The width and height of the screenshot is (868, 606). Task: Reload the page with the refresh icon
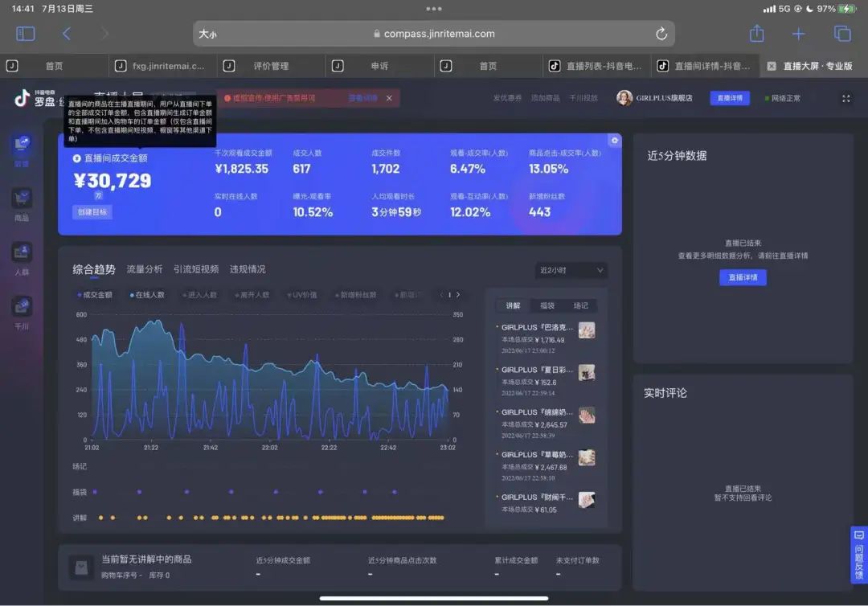point(661,34)
